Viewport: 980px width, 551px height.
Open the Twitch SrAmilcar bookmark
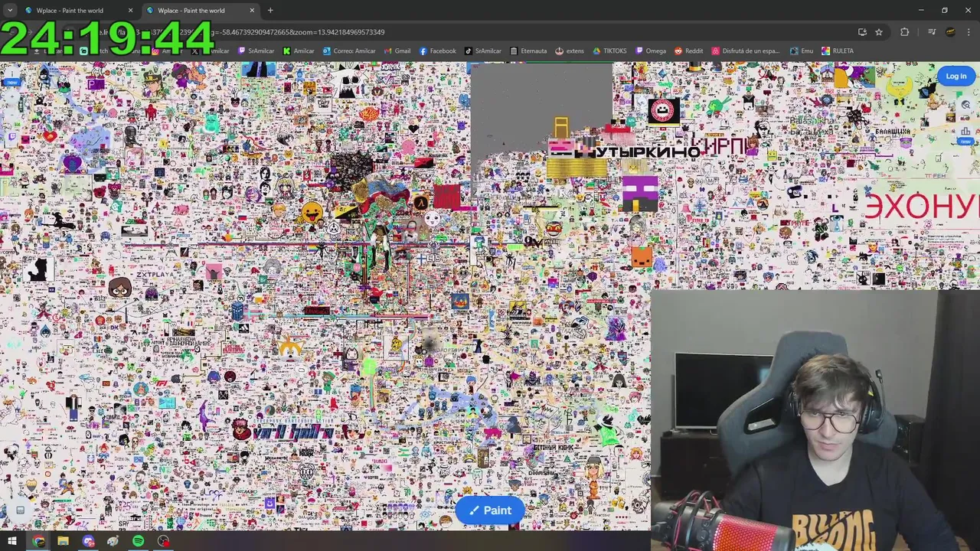click(256, 51)
